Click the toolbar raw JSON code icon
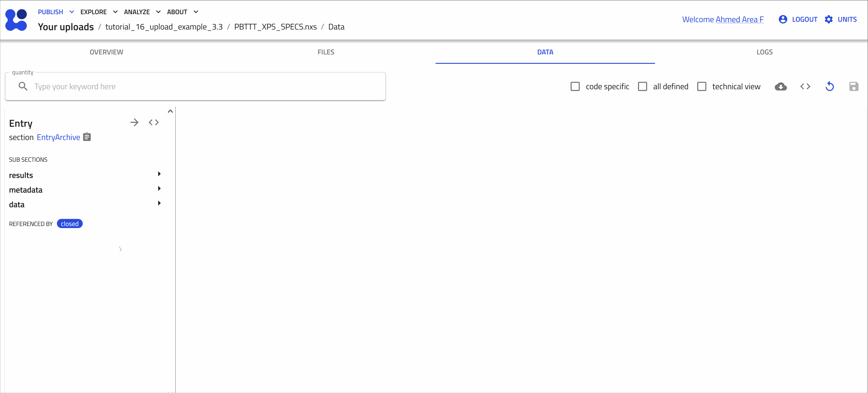 pos(805,87)
